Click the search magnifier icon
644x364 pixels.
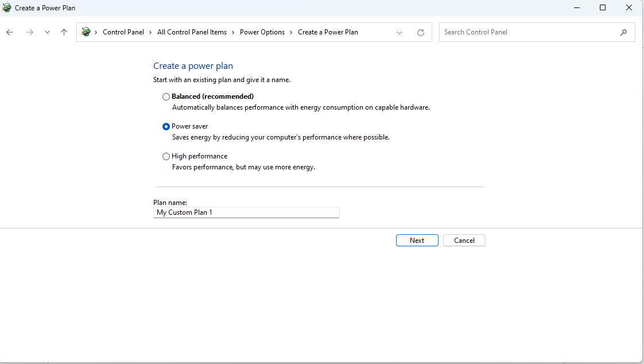623,32
